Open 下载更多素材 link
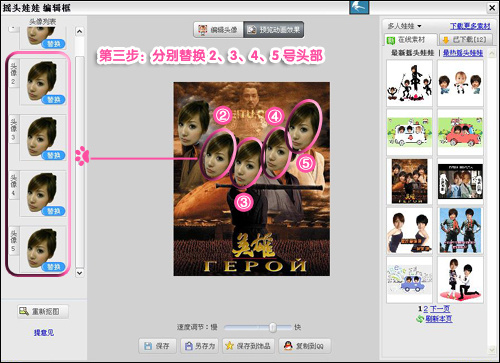 470,26
